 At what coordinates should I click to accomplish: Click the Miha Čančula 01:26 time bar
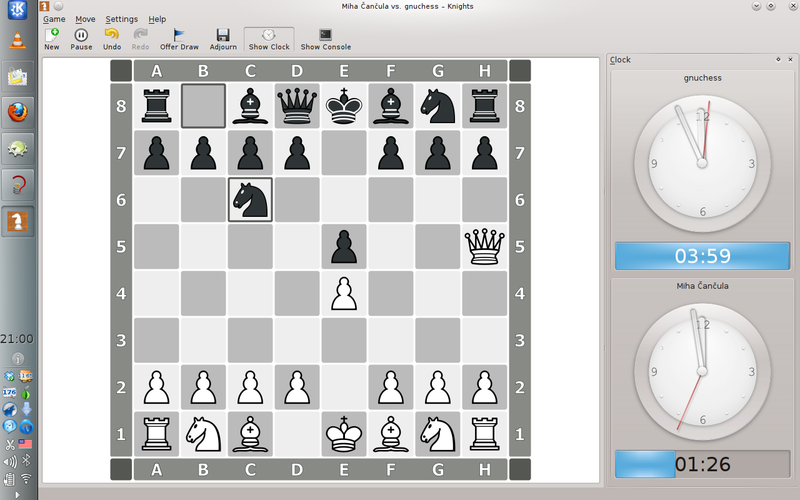pos(702,464)
